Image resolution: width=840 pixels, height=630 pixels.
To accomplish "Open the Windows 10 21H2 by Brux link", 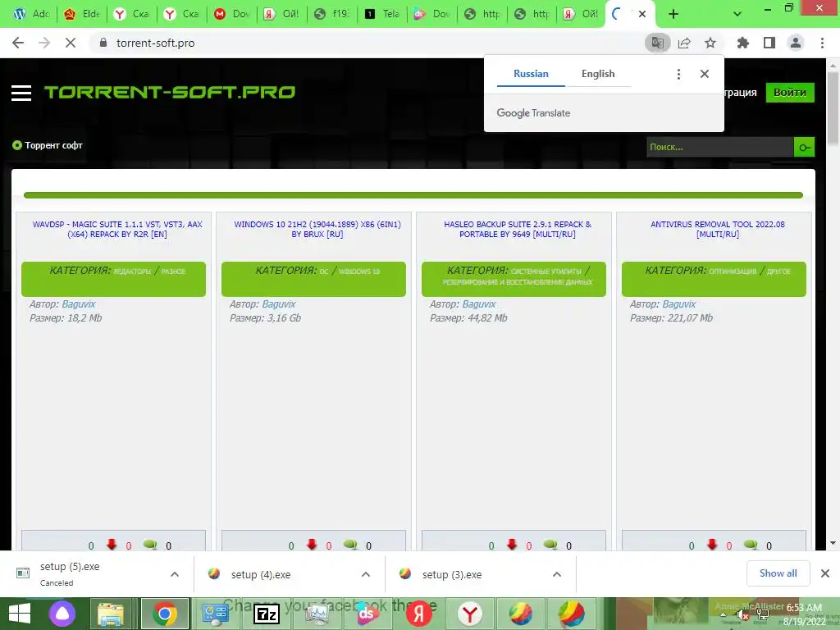I will pyautogui.click(x=317, y=230).
